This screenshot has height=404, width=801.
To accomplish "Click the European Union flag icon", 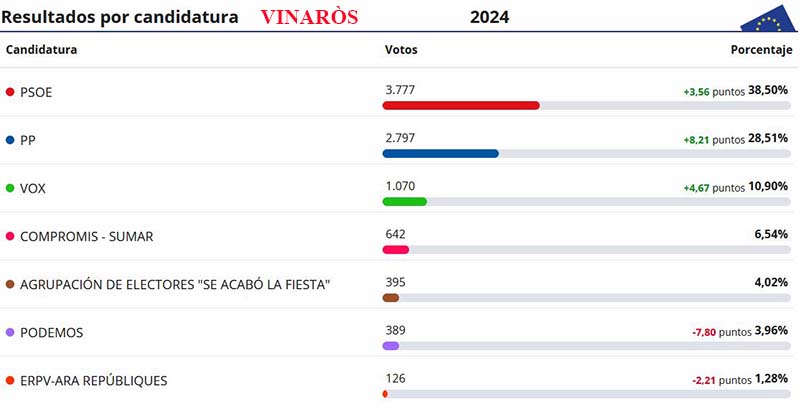I will point(769,17).
